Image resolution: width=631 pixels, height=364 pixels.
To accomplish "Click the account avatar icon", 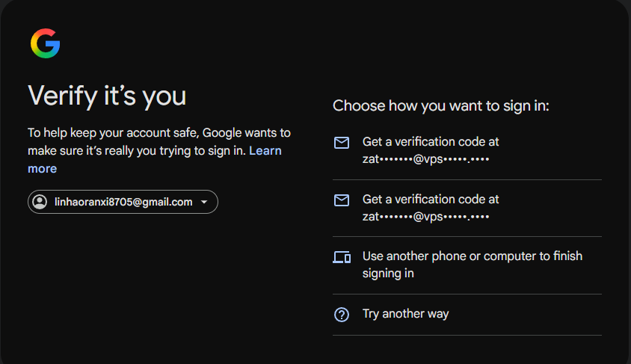I will click(40, 202).
